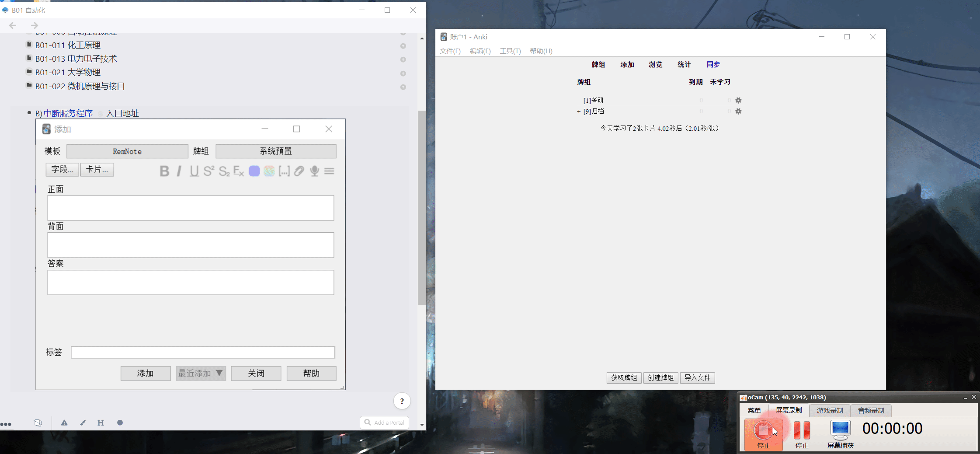Open options gear for [1]考研 deck
This screenshot has width=980, height=454.
pos(738,100)
